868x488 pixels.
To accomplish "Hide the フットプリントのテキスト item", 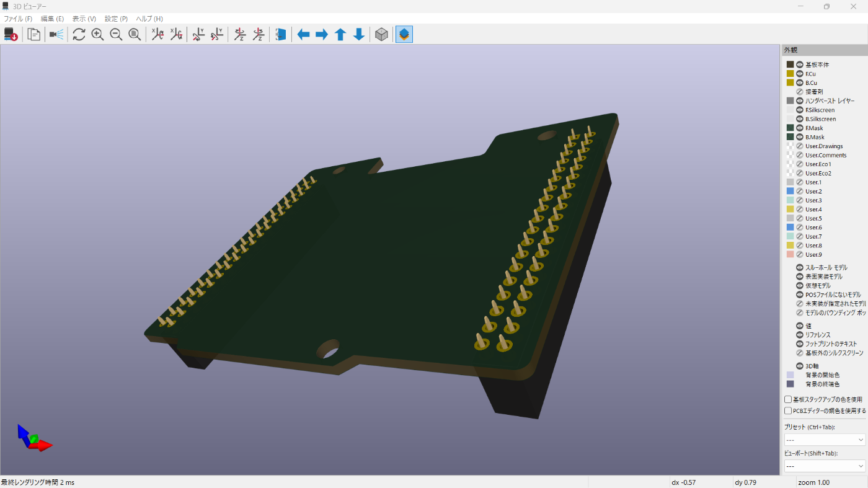I will tap(800, 344).
